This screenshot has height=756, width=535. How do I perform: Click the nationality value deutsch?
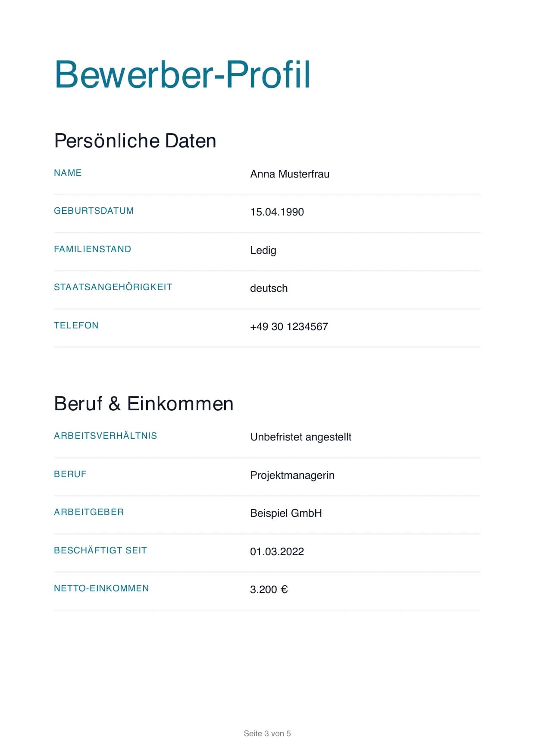point(269,288)
